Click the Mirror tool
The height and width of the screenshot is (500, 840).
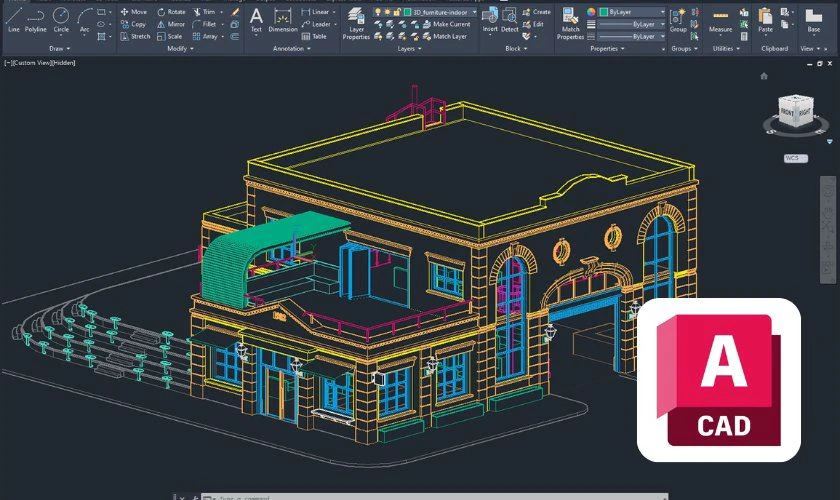click(x=171, y=24)
